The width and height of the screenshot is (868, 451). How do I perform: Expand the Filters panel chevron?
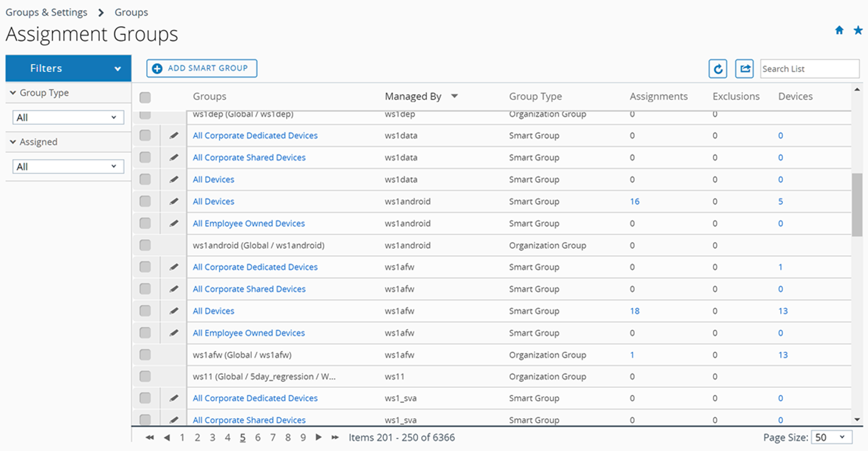pyautogui.click(x=118, y=68)
